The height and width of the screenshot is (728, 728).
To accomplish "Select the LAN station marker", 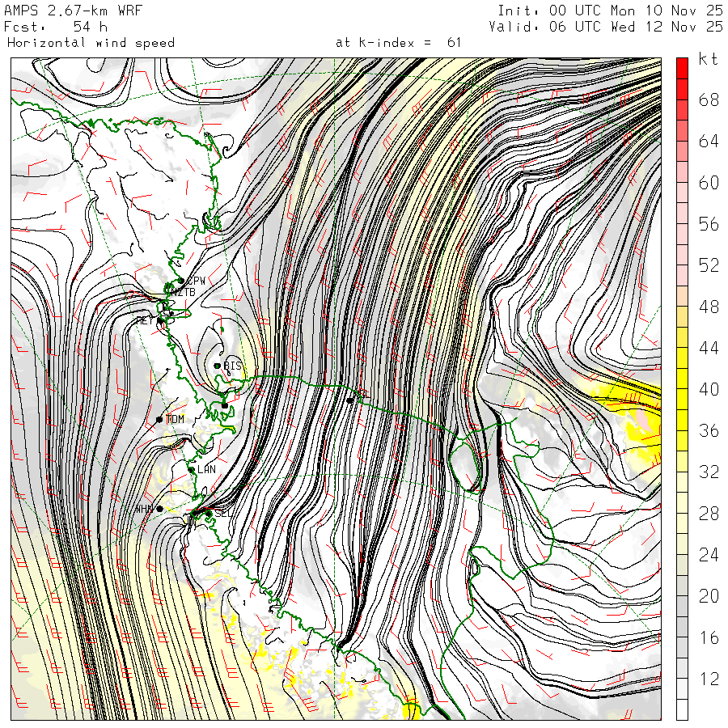I will [x=192, y=469].
